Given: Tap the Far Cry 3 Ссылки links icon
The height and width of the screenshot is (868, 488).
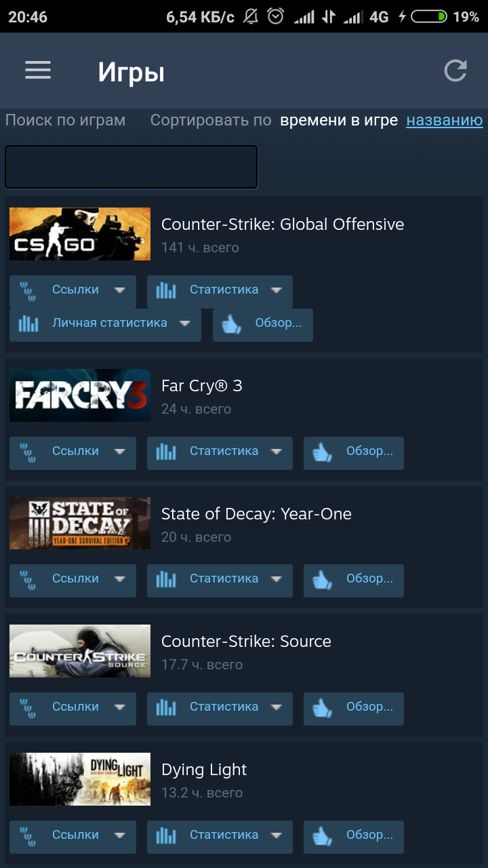Looking at the screenshot, I should (28, 452).
